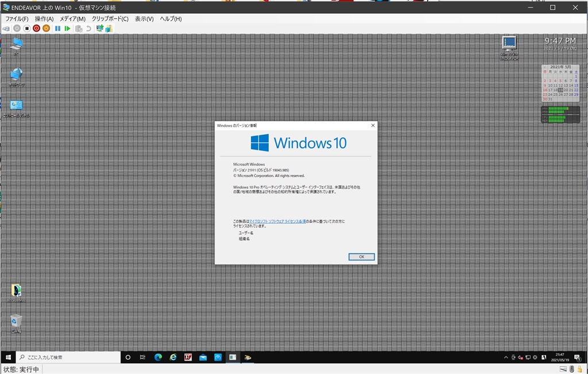The image size is (588, 374).
Task: Click the IME input mode indicator
Action: [x=544, y=357]
